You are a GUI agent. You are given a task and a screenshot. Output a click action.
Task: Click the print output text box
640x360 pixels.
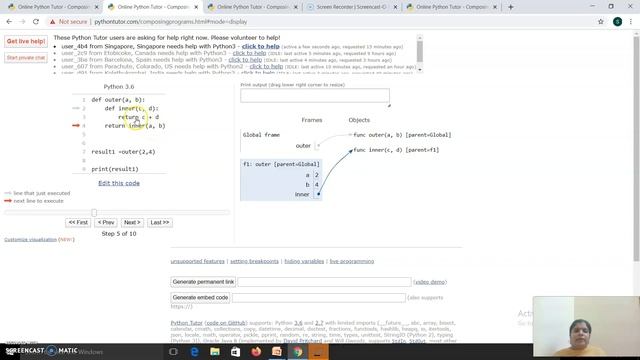315,96
